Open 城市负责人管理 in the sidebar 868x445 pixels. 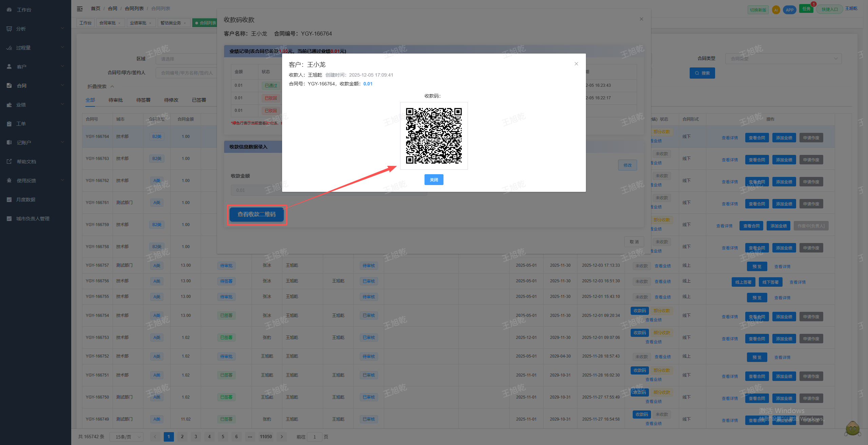click(x=36, y=219)
